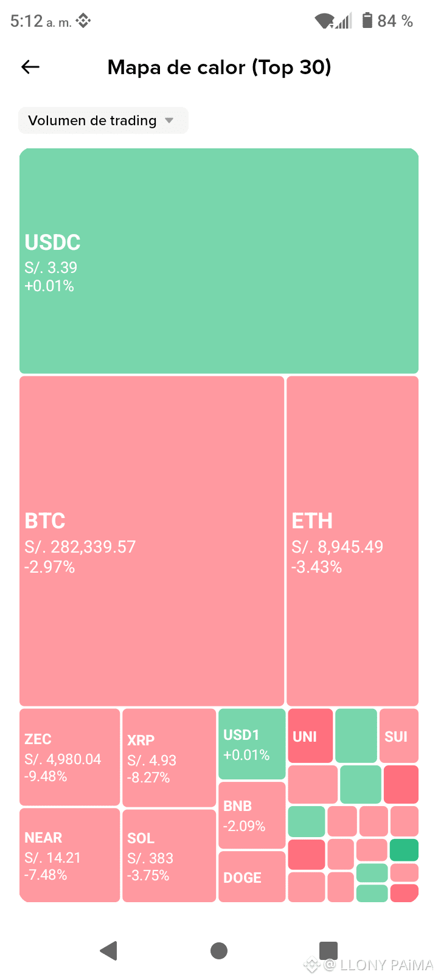Tap the Android recent apps square
The height and width of the screenshot is (980, 438).
[x=328, y=950]
